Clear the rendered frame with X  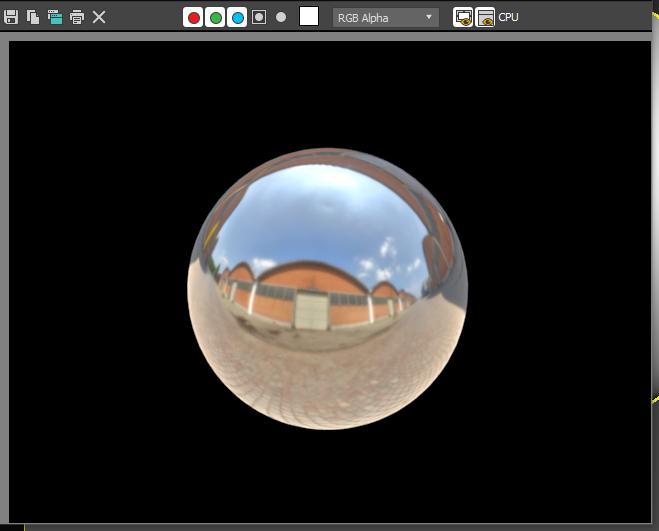click(x=99, y=17)
